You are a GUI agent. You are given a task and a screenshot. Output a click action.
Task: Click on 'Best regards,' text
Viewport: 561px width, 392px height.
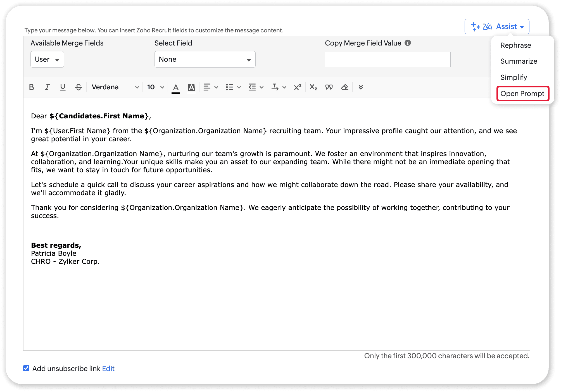56,245
